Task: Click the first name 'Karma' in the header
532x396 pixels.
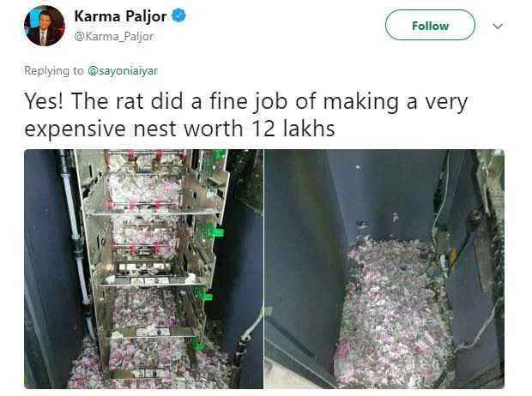Action: pos(97,16)
